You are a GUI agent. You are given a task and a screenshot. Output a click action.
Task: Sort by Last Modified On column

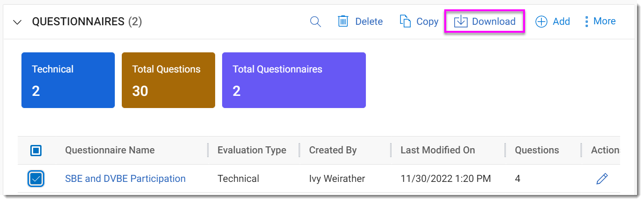[x=438, y=150]
